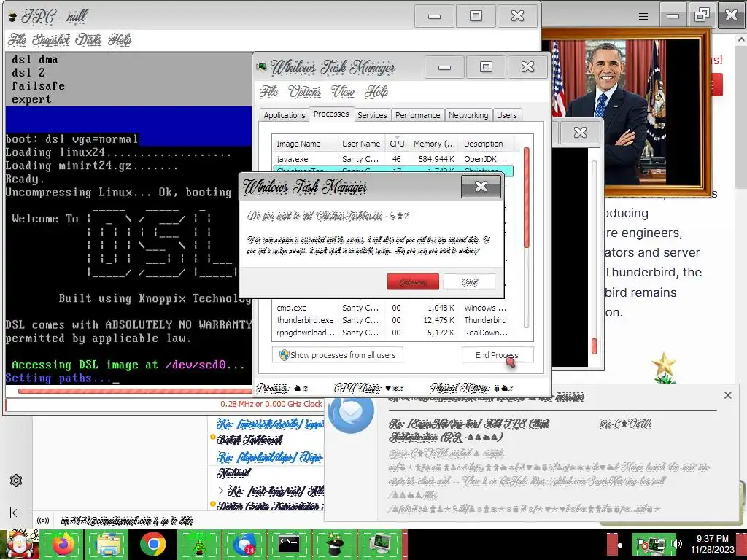Click the End Process button in Task Manager
The height and width of the screenshot is (560, 747).
tap(497, 355)
